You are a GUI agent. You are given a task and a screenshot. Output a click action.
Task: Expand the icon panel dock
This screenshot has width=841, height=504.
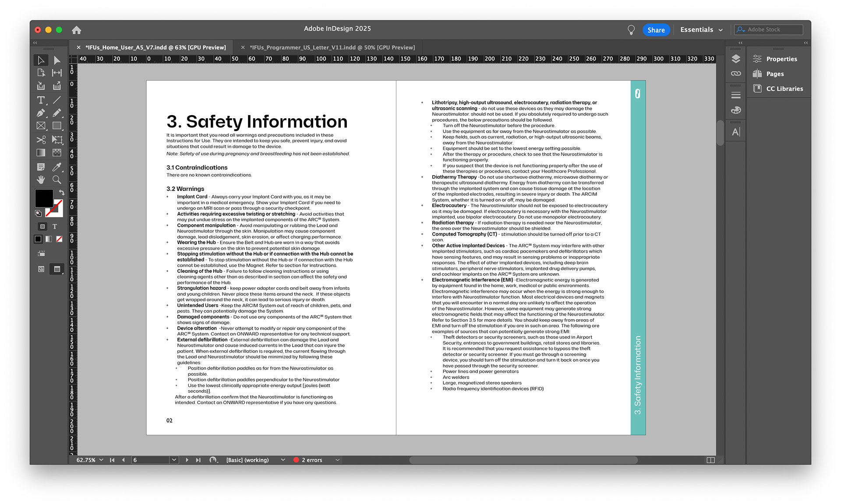point(740,43)
